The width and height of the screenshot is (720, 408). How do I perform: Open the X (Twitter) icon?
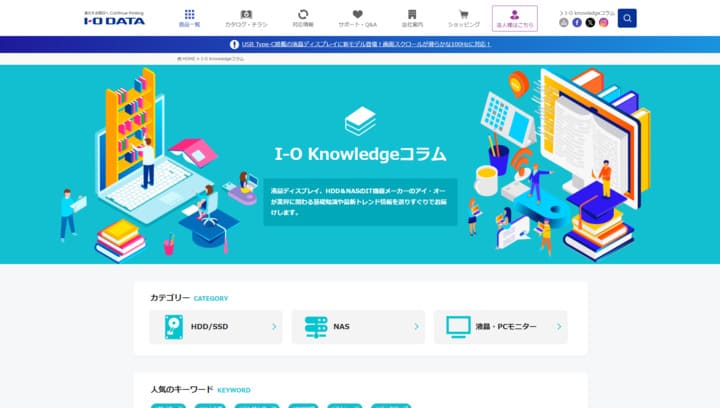(x=591, y=22)
